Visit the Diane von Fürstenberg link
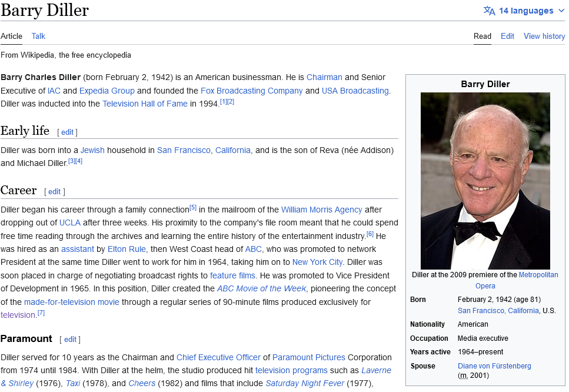 pyautogui.click(x=494, y=366)
